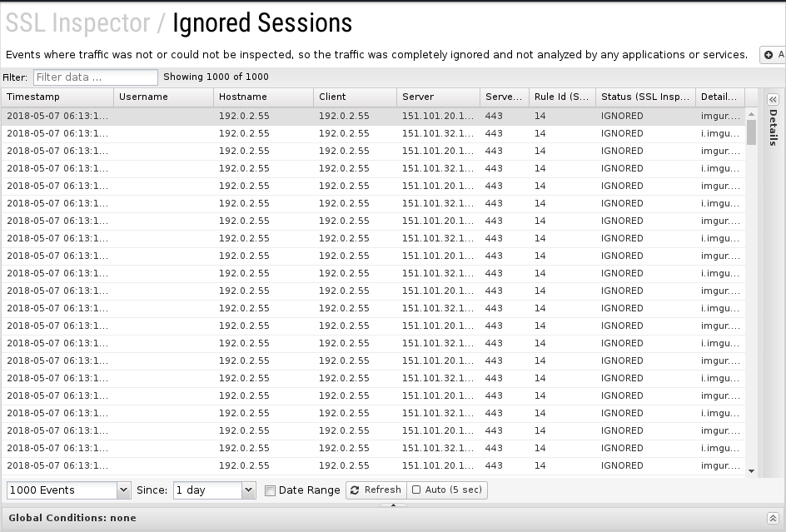The image size is (786, 532).
Task: Click the Filter data input field
Action: click(x=95, y=77)
